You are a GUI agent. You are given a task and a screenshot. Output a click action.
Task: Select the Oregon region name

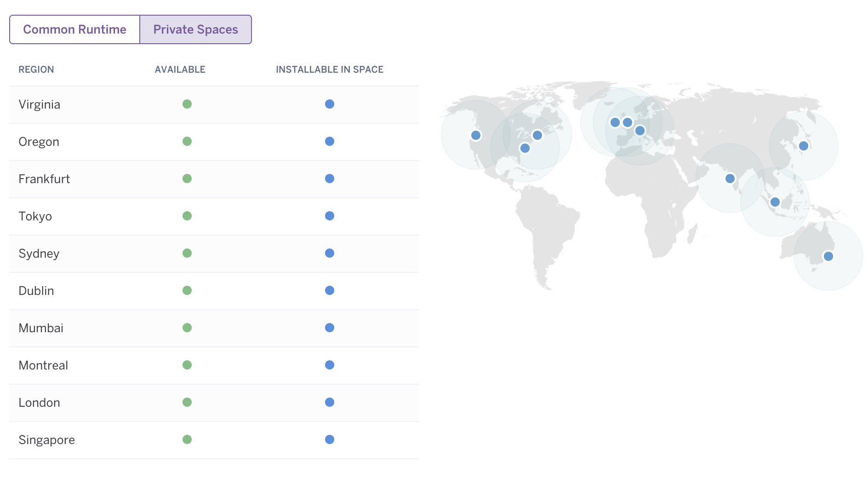39,142
